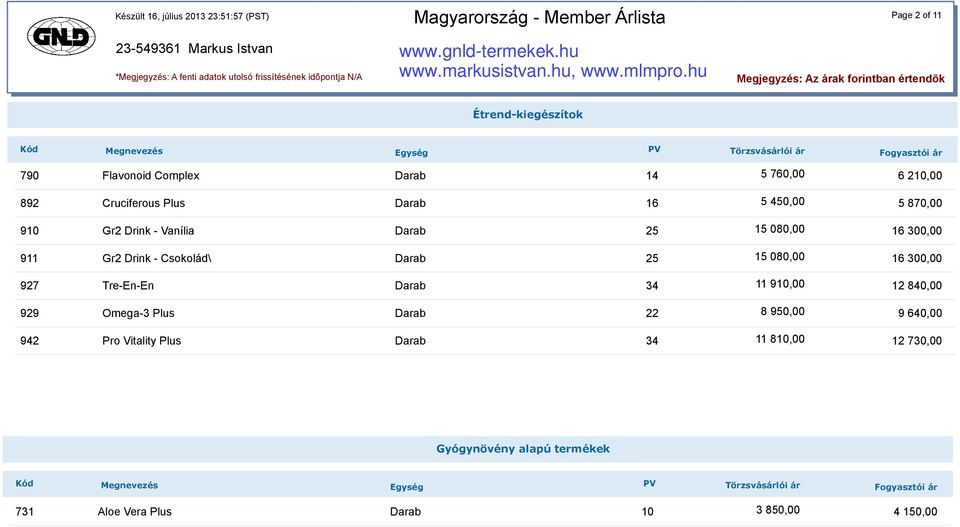
Task: Click the Étrend-kiegészítok section header
Action: 528,114
